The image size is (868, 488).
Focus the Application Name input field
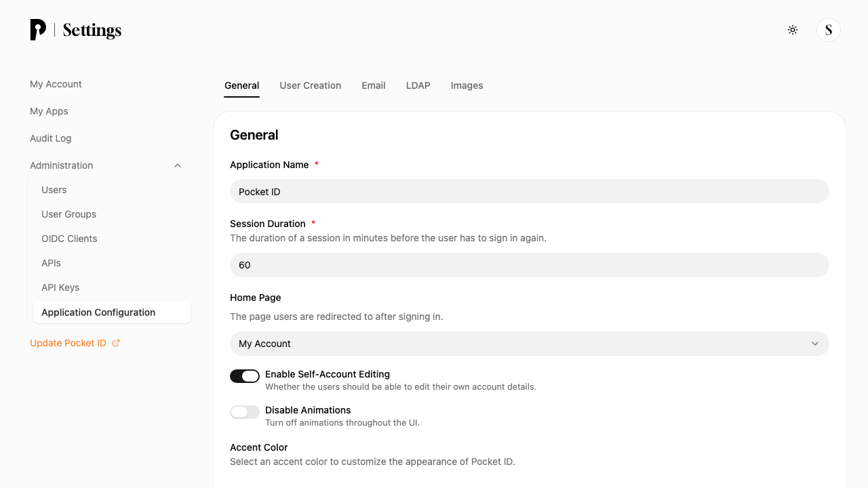[x=530, y=191]
